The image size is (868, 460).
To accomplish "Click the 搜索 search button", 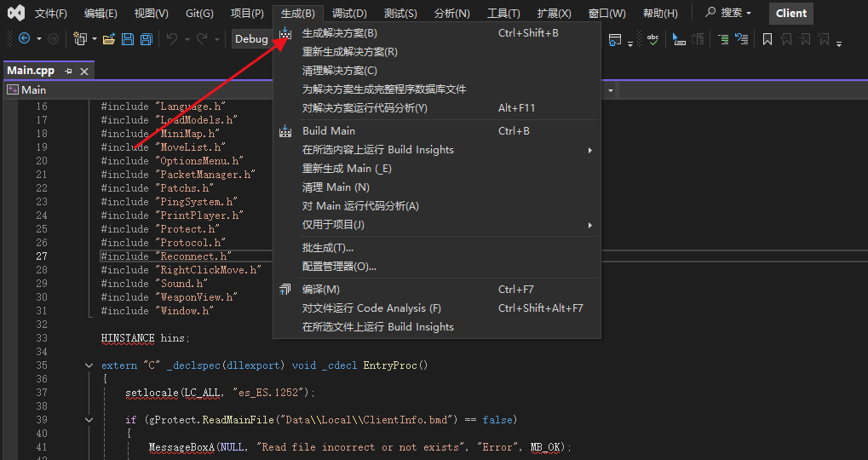I will [729, 14].
